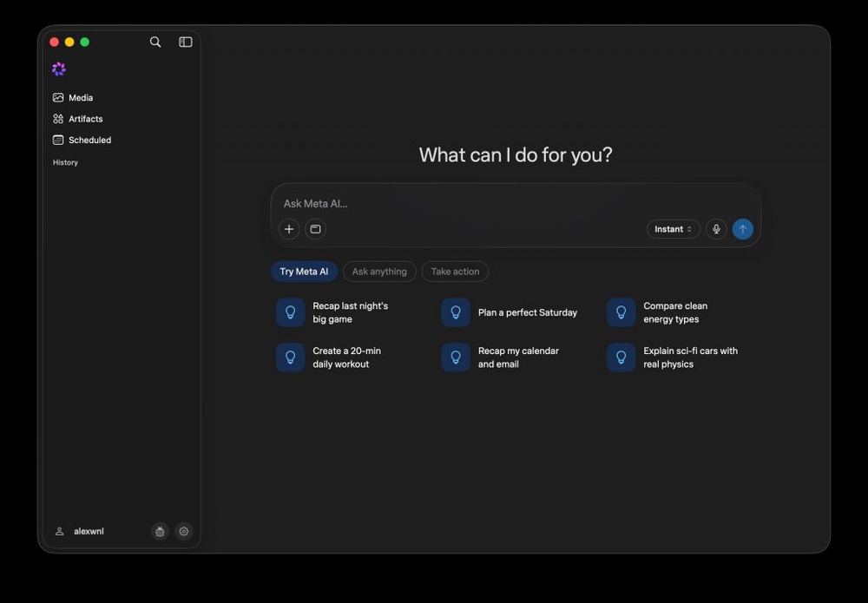Click lightbulb icon beside Compare clean energy

[x=621, y=312]
